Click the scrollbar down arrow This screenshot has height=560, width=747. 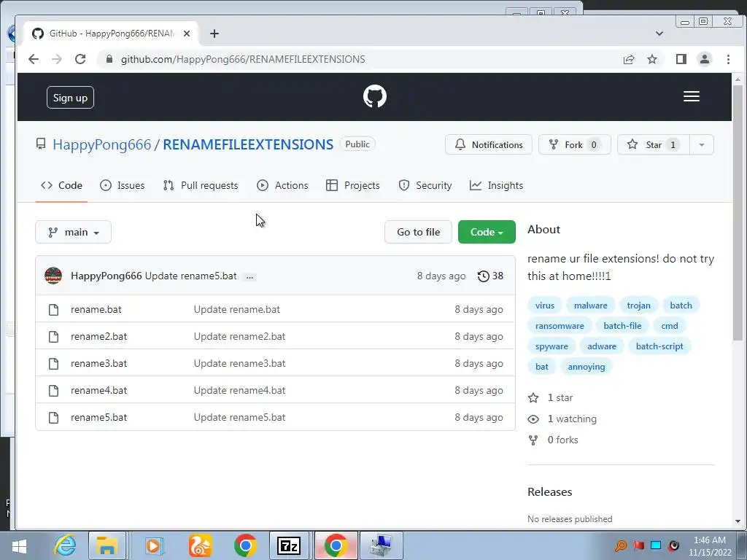pos(738,521)
